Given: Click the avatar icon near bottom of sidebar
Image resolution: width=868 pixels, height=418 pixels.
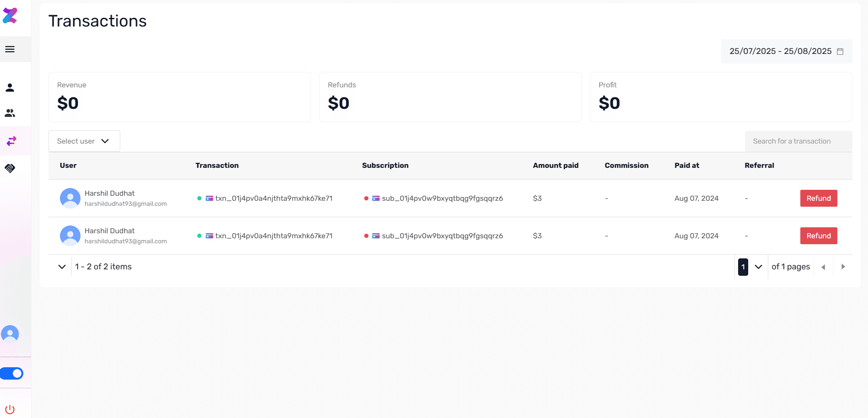Looking at the screenshot, I should (x=10, y=334).
